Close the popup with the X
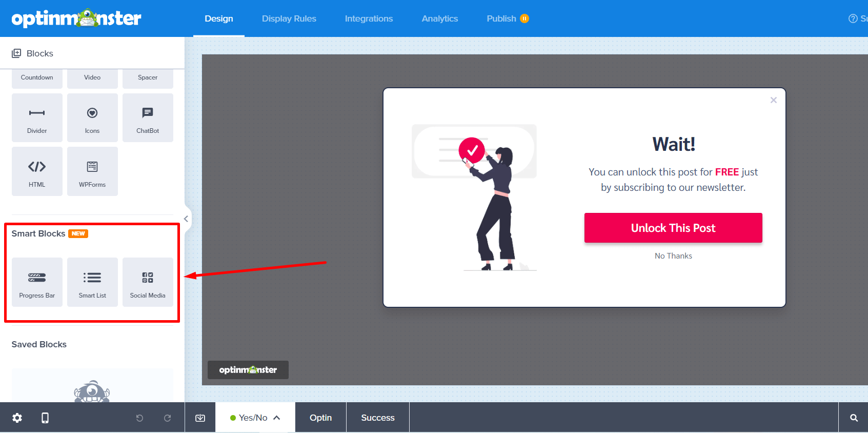This screenshot has height=433, width=868. click(x=773, y=100)
